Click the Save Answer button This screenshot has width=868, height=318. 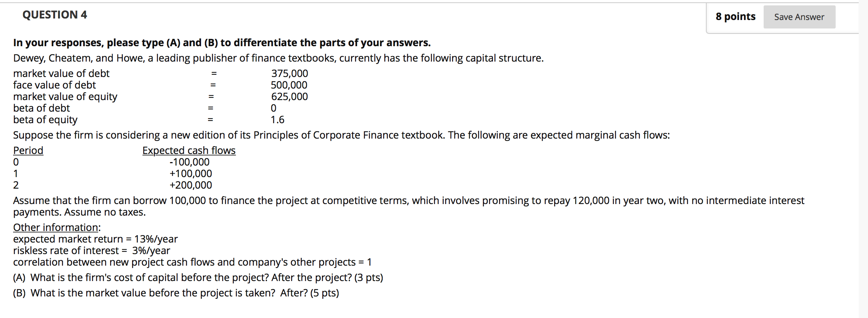click(x=799, y=17)
